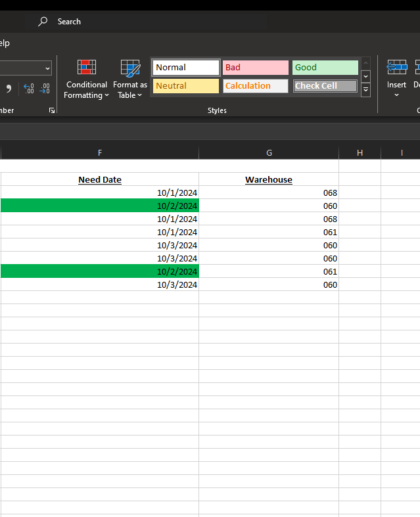Select first 068 cell under Warehouse
Image resolution: width=420 pixels, height=517 pixels.
(269, 192)
